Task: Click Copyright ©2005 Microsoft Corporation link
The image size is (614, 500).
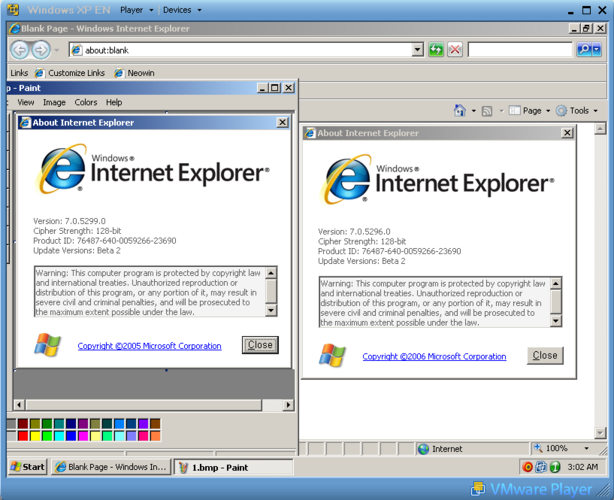Action: pyautogui.click(x=149, y=346)
